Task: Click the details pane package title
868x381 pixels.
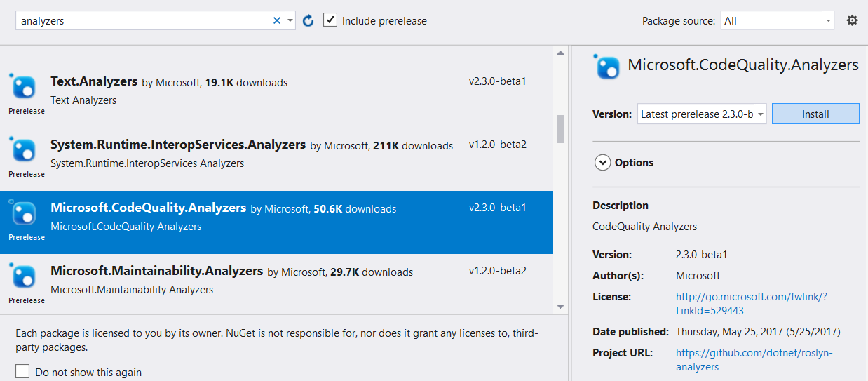Action: [743, 65]
